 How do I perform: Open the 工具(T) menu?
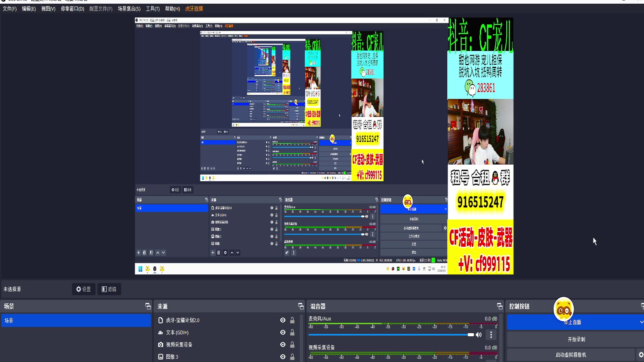pyautogui.click(x=153, y=9)
